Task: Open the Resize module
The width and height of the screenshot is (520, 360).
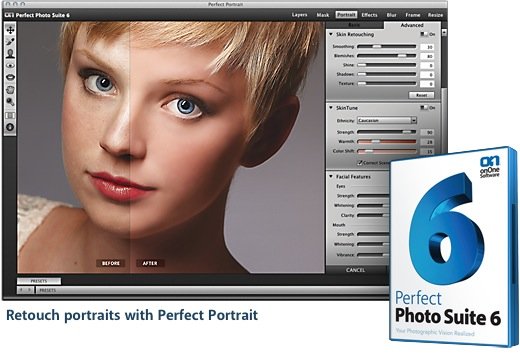Action: pos(435,15)
